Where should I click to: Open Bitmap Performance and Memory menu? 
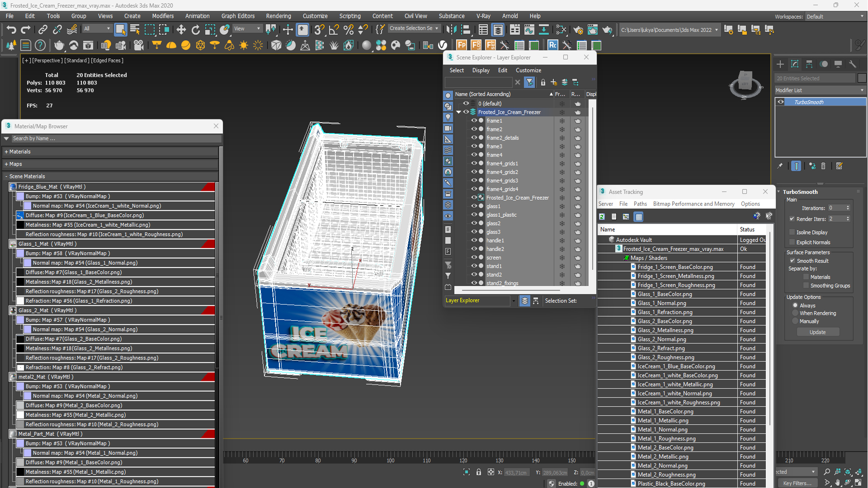[693, 204]
